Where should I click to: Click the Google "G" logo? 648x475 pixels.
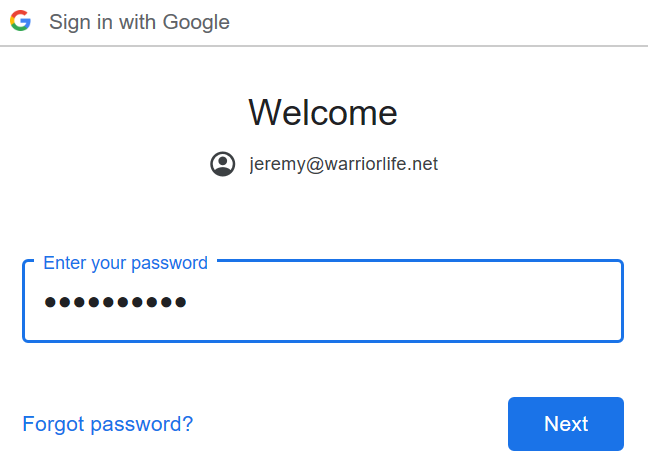coord(20,21)
